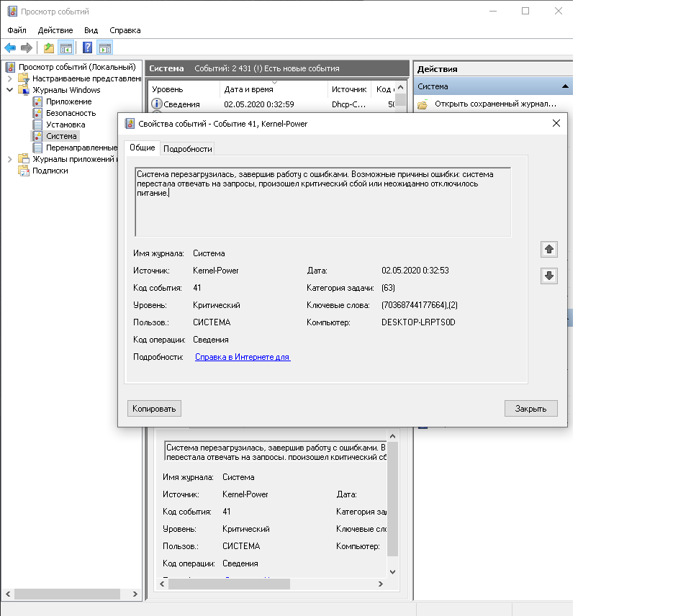Select the Установка log

[x=66, y=124]
